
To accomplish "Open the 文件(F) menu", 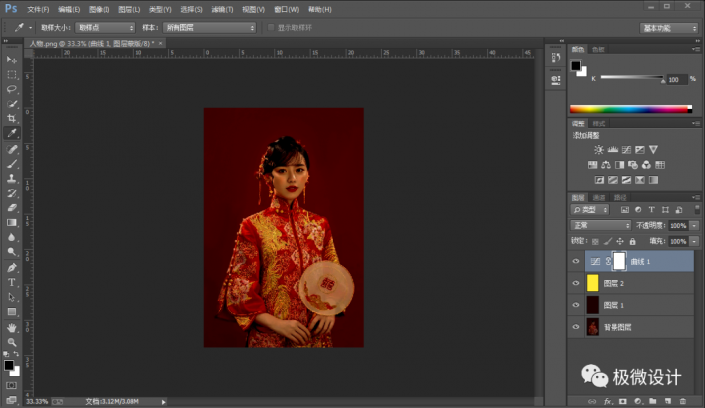I will coord(38,9).
